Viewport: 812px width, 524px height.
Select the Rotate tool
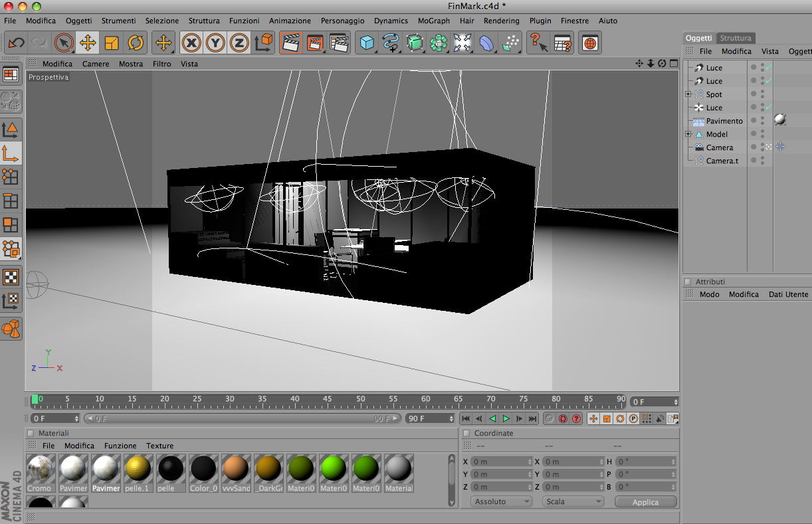136,43
